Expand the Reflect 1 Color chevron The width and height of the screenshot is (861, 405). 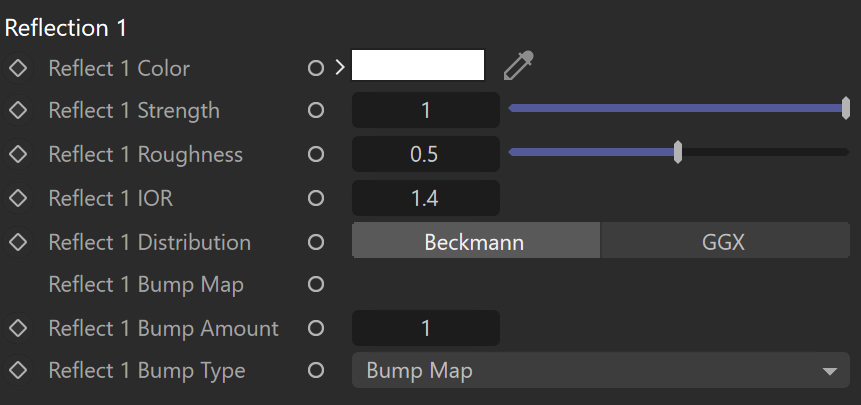pos(340,68)
